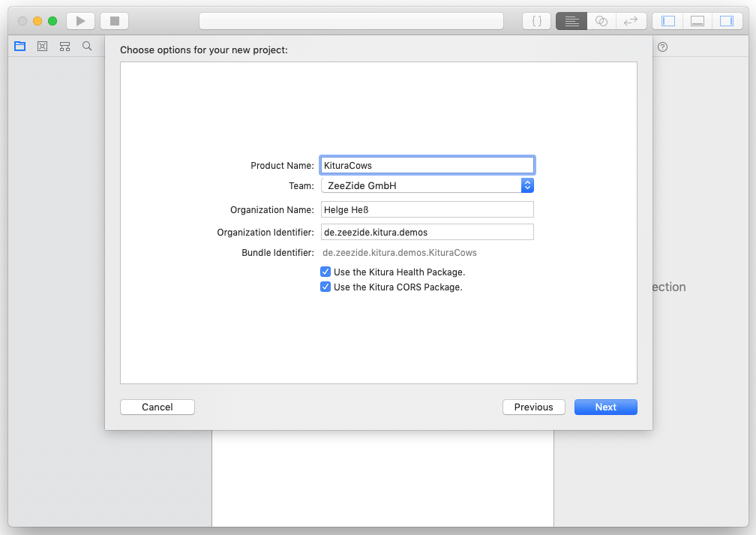Toggle the bottom debug area icon
756x535 pixels.
[x=697, y=21]
